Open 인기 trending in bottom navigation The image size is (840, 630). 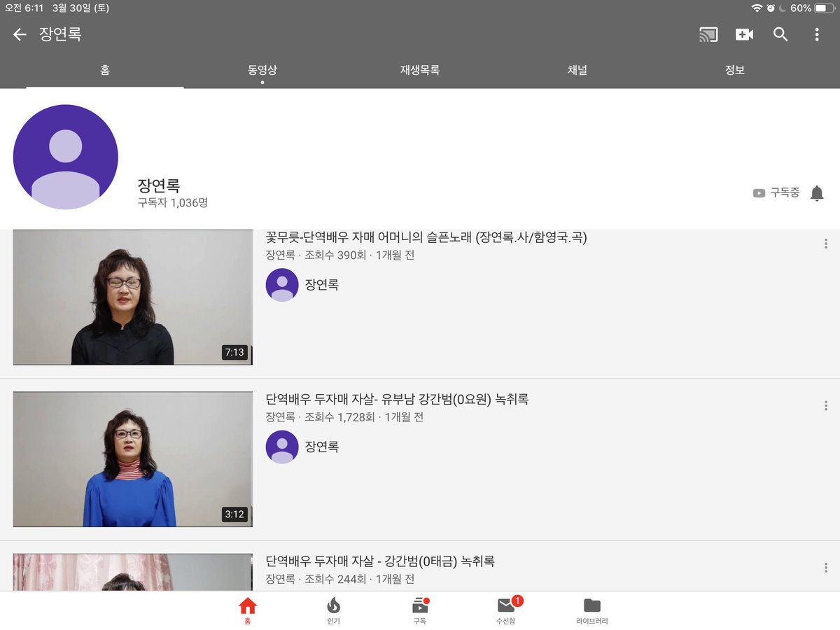(333, 610)
